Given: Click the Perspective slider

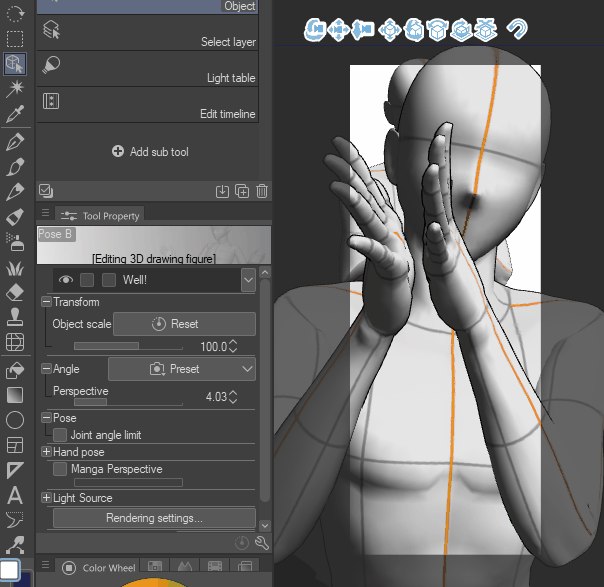Looking at the screenshot, I should click(128, 402).
